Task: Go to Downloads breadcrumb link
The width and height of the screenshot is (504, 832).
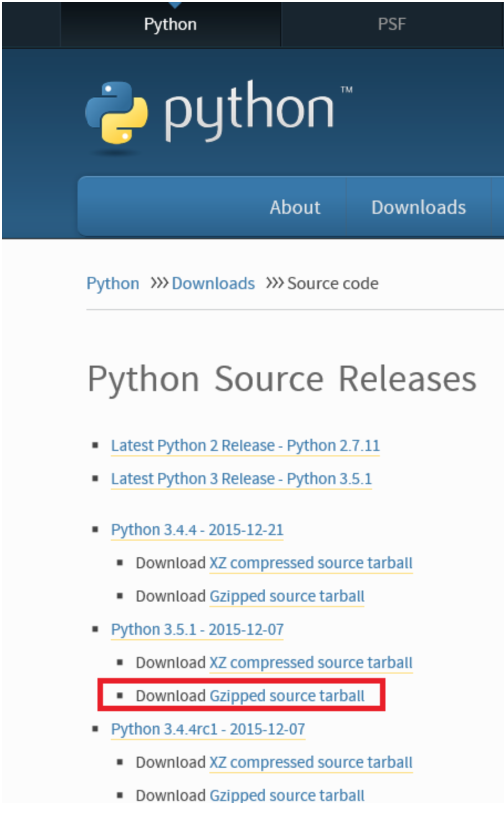Action: click(x=213, y=284)
